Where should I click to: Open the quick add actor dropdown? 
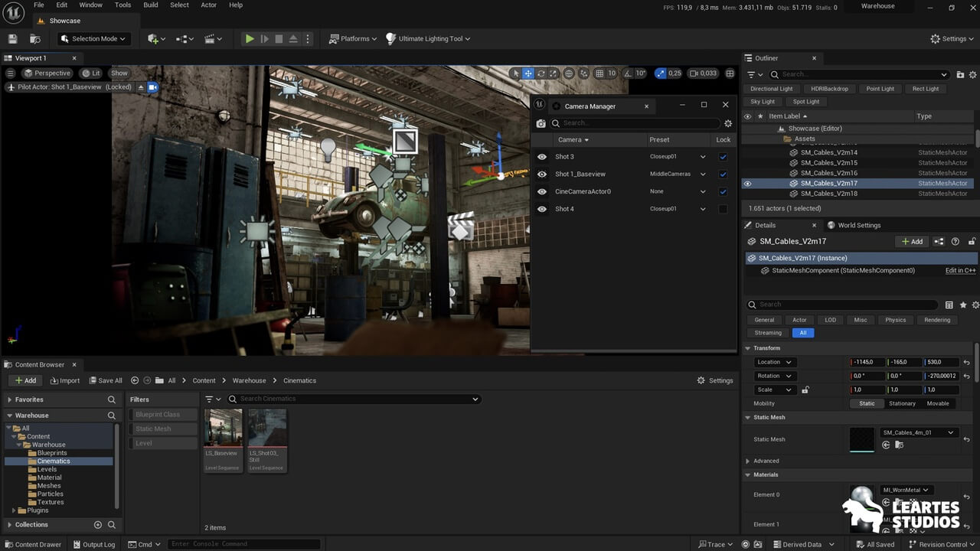(156, 39)
